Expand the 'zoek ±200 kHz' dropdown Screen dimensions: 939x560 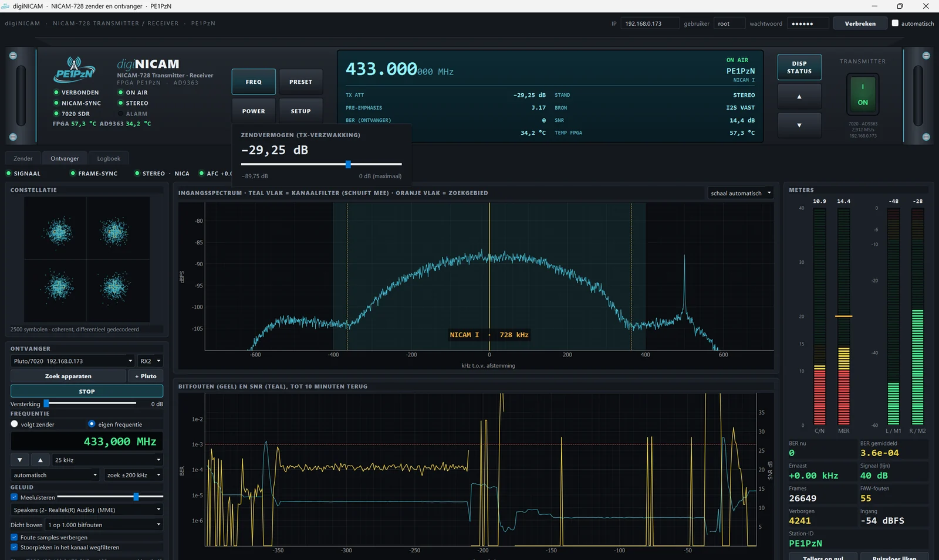click(x=133, y=475)
